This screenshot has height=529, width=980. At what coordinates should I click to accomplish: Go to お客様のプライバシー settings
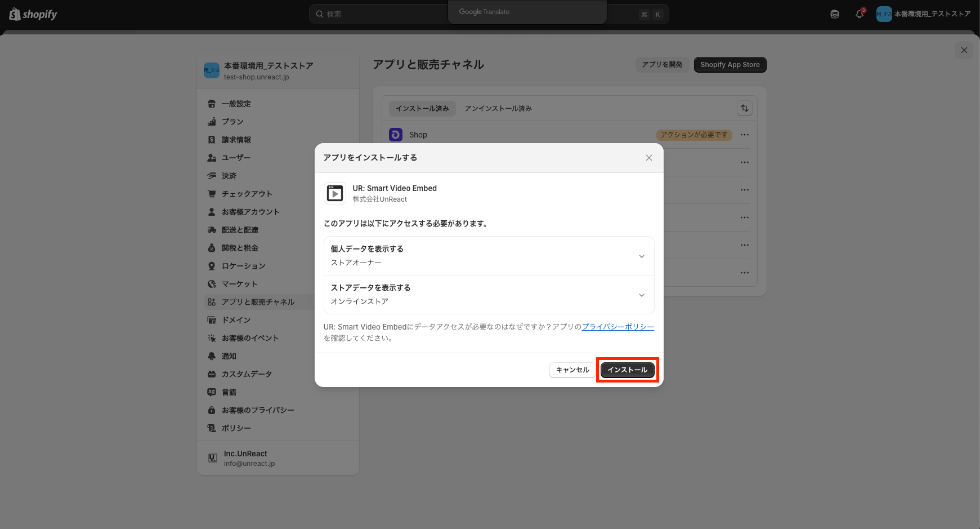[278, 410]
